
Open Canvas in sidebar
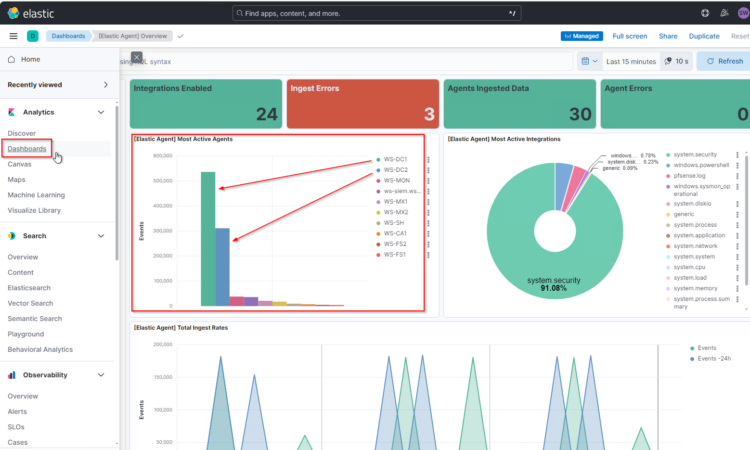click(20, 164)
